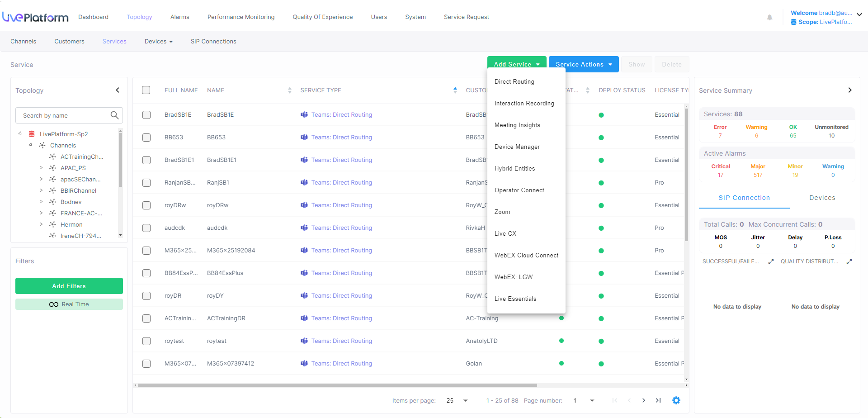
Task: Open the Customers sub-navigation link
Action: coord(69,41)
